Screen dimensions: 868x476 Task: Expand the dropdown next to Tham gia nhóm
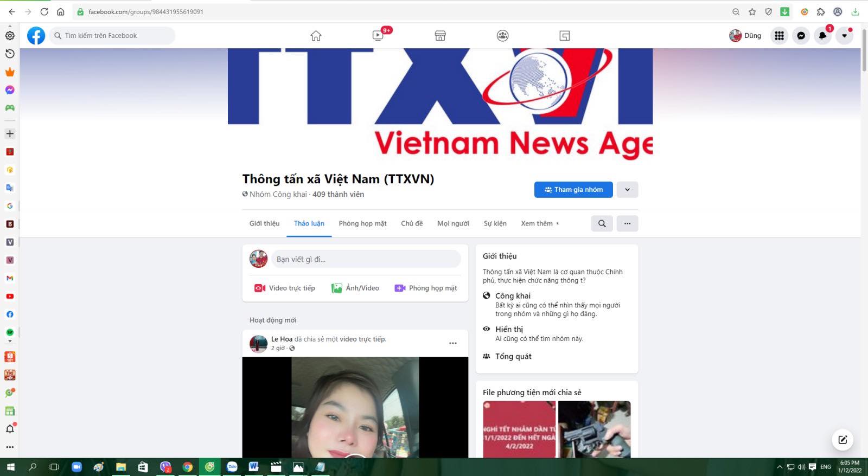[627, 190]
